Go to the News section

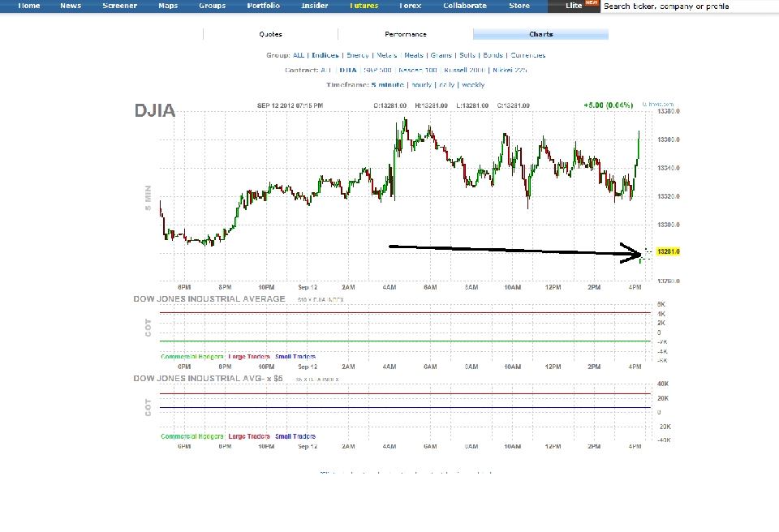pos(71,6)
